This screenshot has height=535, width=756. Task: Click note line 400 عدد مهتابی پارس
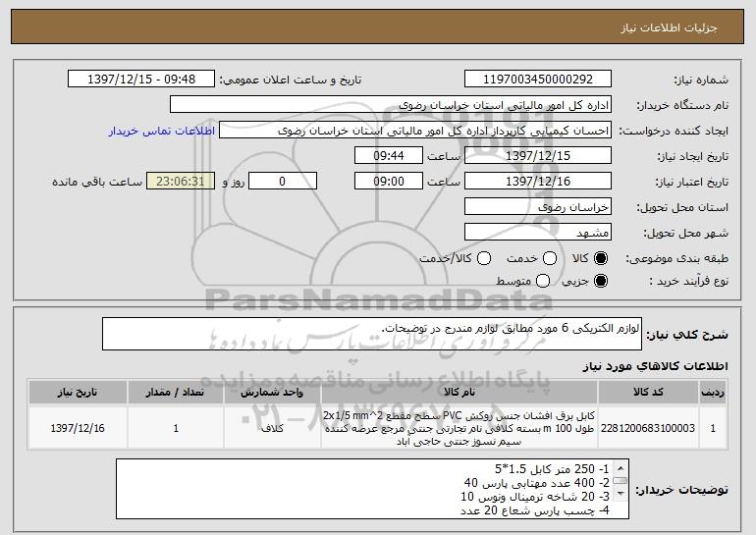pos(537,482)
